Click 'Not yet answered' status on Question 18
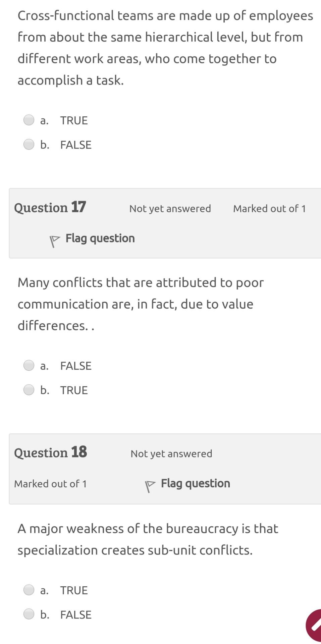The height and width of the screenshot is (644, 321). point(171,453)
